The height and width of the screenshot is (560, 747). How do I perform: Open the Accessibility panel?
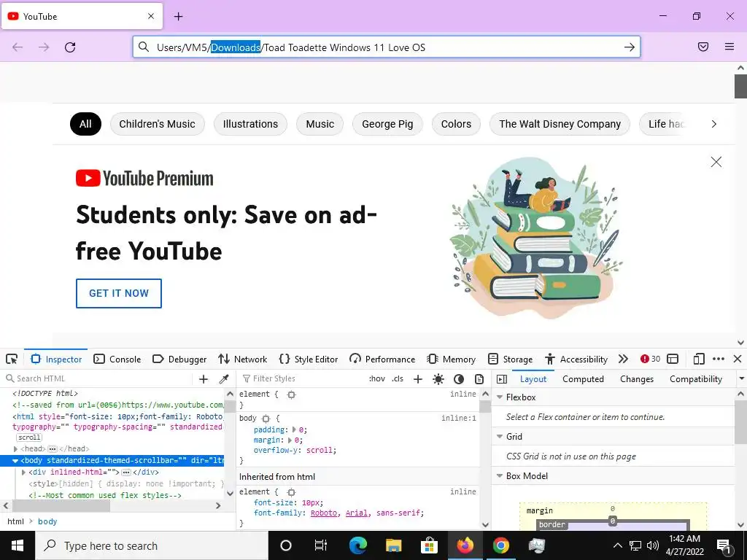(x=576, y=359)
